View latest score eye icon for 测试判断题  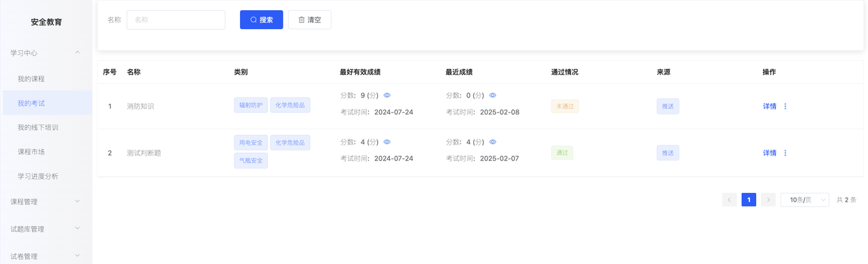click(493, 142)
